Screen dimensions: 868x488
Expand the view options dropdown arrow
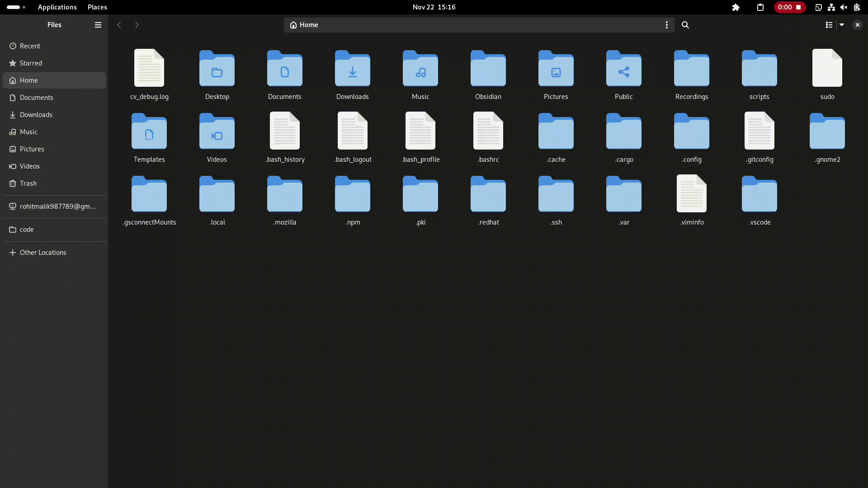click(x=842, y=25)
